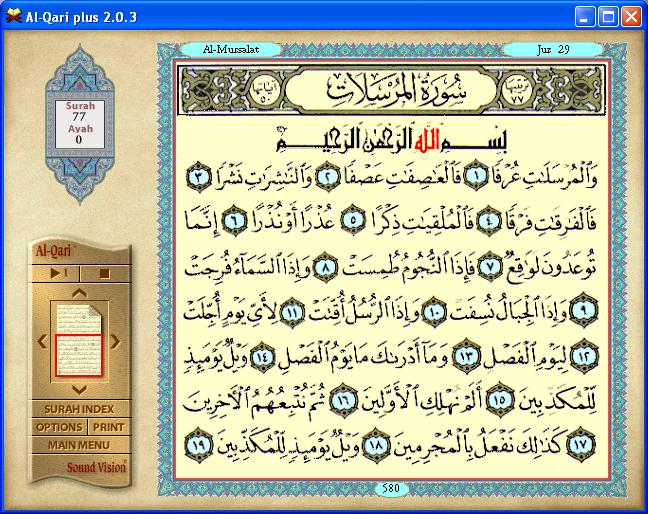
Task: Click the Al-Qari app icon in title bar
Action: pos(13,17)
